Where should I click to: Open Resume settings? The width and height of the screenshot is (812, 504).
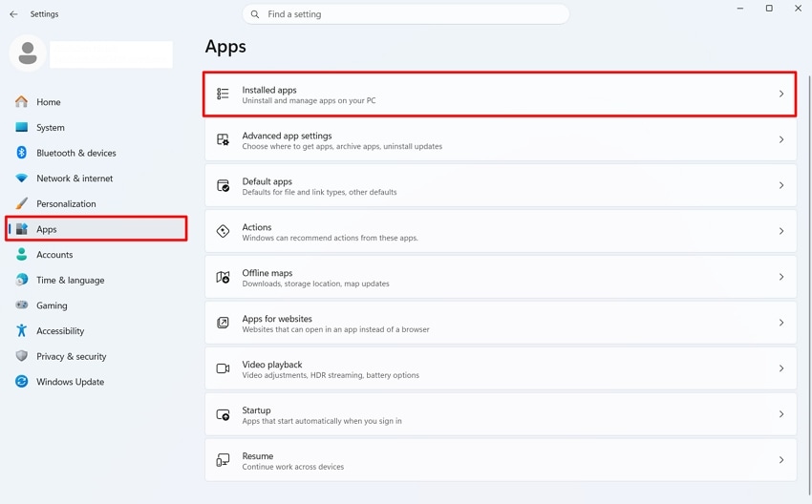pos(501,460)
